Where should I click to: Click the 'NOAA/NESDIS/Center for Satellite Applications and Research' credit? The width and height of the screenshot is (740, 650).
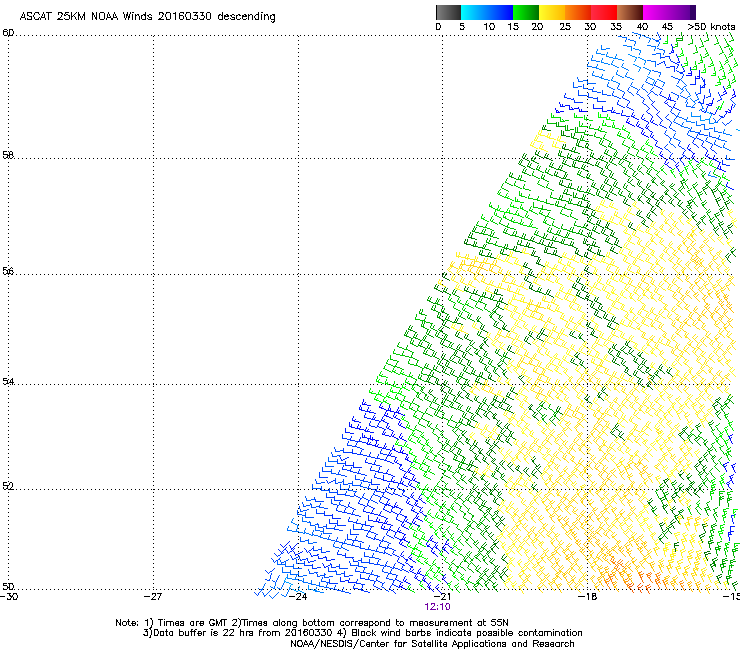pyautogui.click(x=432, y=644)
